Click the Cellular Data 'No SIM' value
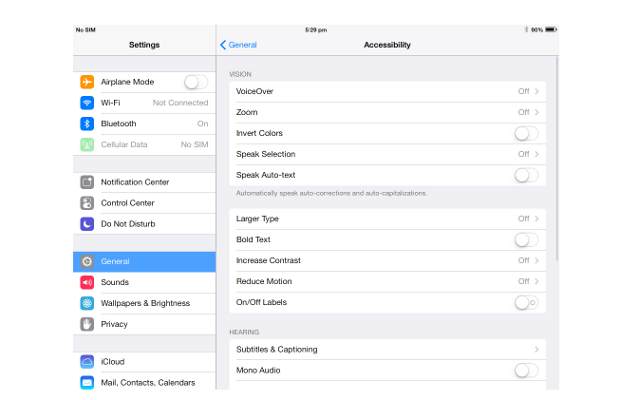 [195, 145]
